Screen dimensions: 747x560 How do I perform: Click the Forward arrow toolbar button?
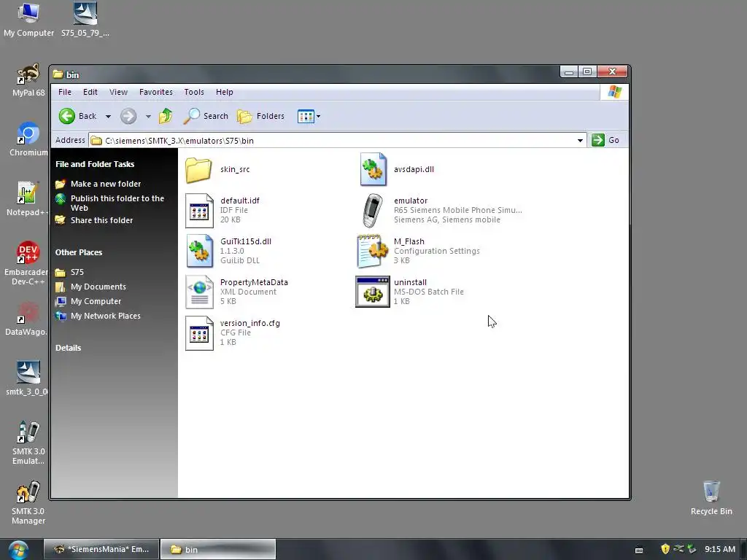tap(128, 116)
